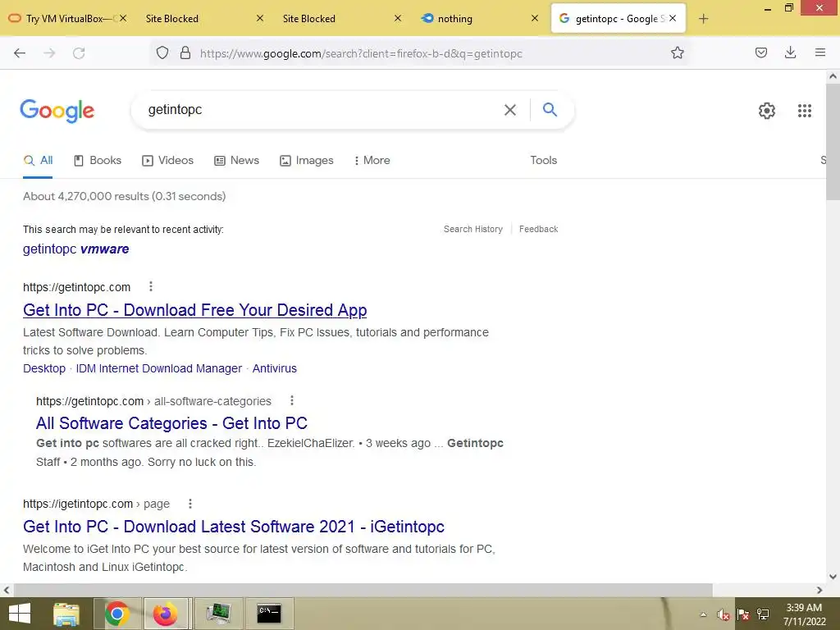Open the IDM Internet Download Manager sitelink
The image size is (840, 630).
pyautogui.click(x=159, y=368)
